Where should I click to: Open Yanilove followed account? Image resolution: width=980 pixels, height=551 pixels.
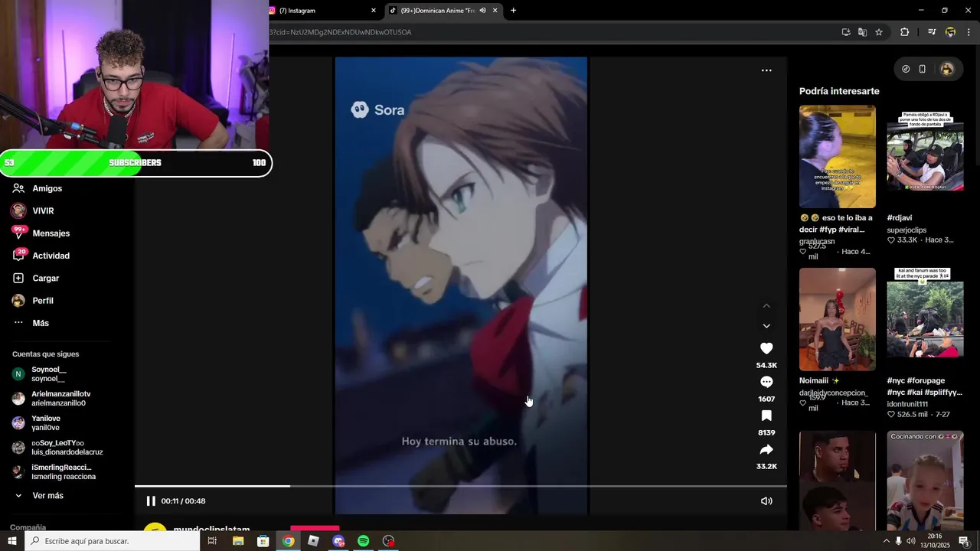pyautogui.click(x=46, y=423)
